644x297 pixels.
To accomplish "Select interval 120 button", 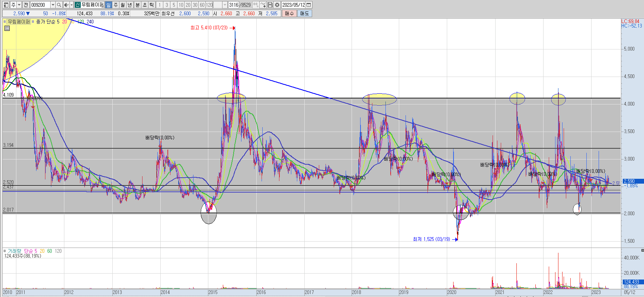I will [x=209, y=5].
